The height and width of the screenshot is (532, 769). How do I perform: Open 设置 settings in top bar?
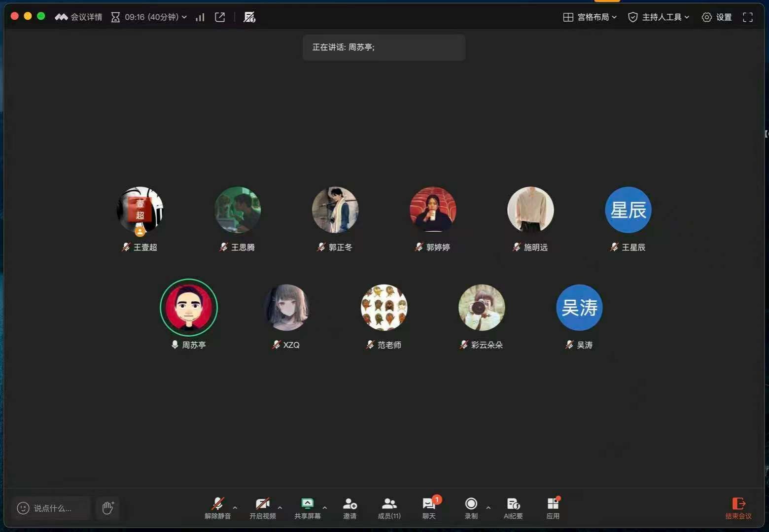717,17
